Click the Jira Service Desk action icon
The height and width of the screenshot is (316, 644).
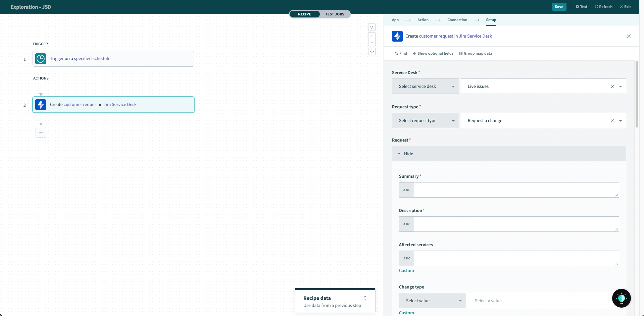(40, 104)
